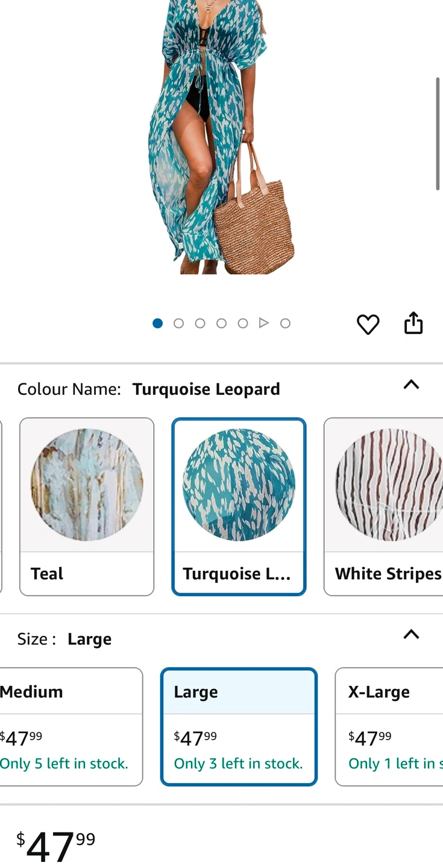Choose the Large size option
This screenshot has height=868, width=443.
pos(239,726)
